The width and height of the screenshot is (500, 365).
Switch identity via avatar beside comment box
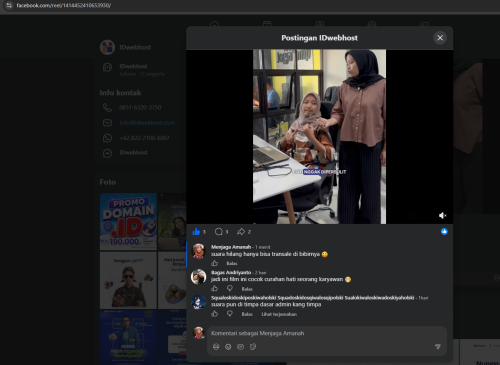click(199, 333)
